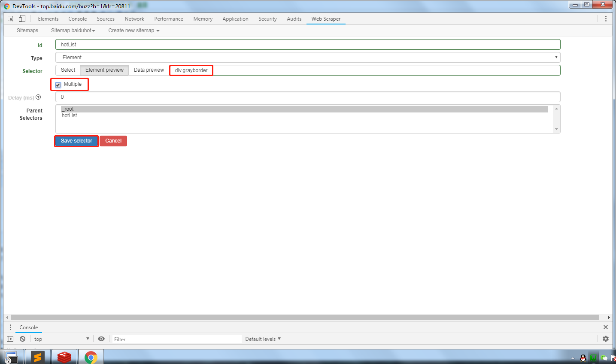Open the Sources tab

pos(106,19)
